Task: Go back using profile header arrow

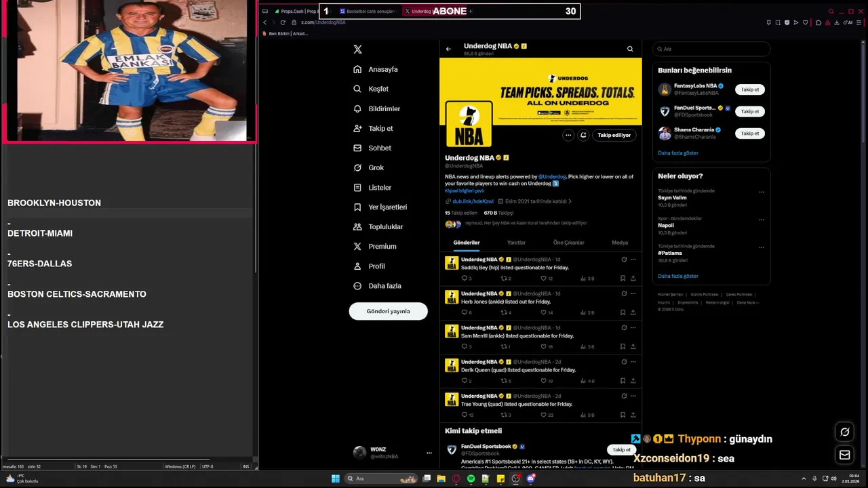Action: [x=448, y=49]
